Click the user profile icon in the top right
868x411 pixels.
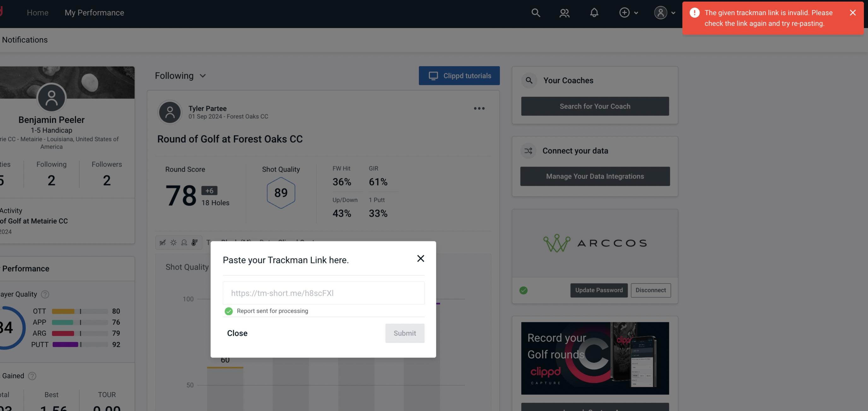pos(660,12)
